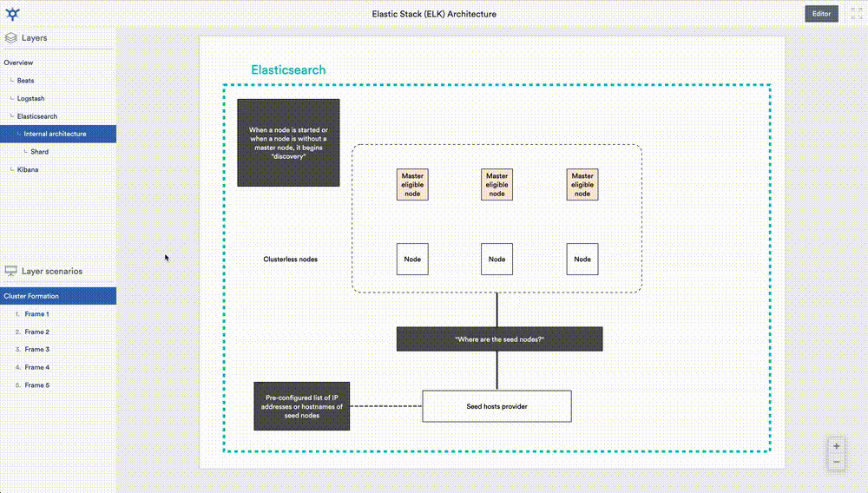868x493 pixels.
Task: Click the discovery description dark box
Action: [288, 142]
